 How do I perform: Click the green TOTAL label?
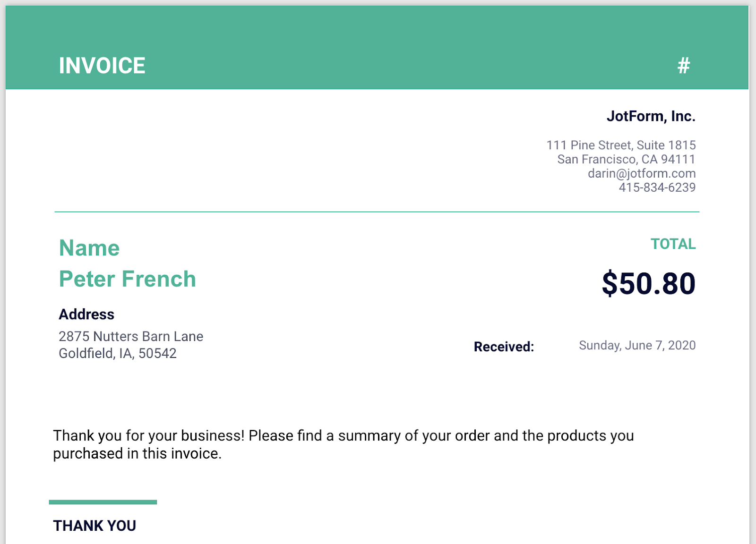click(673, 244)
